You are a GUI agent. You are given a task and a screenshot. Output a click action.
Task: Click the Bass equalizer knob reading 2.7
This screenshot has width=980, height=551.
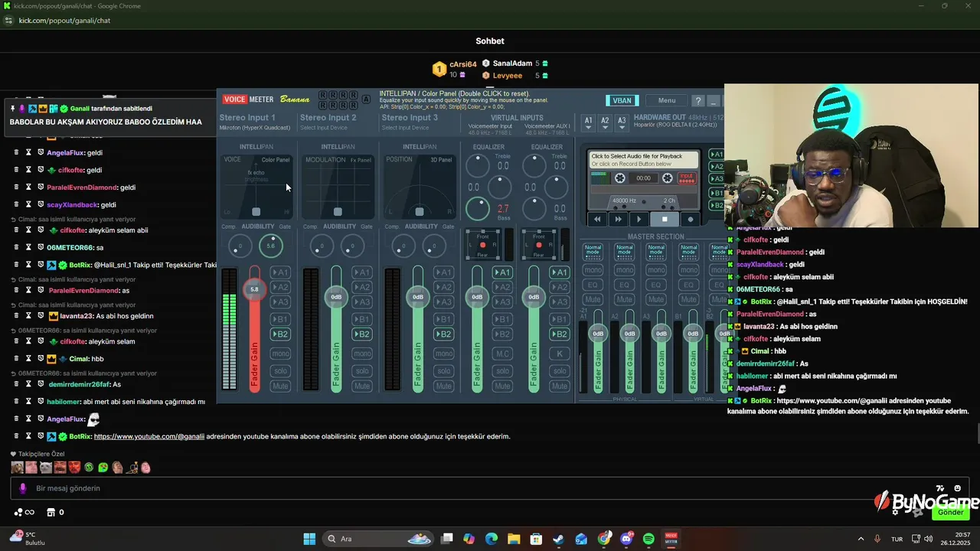pos(478,207)
